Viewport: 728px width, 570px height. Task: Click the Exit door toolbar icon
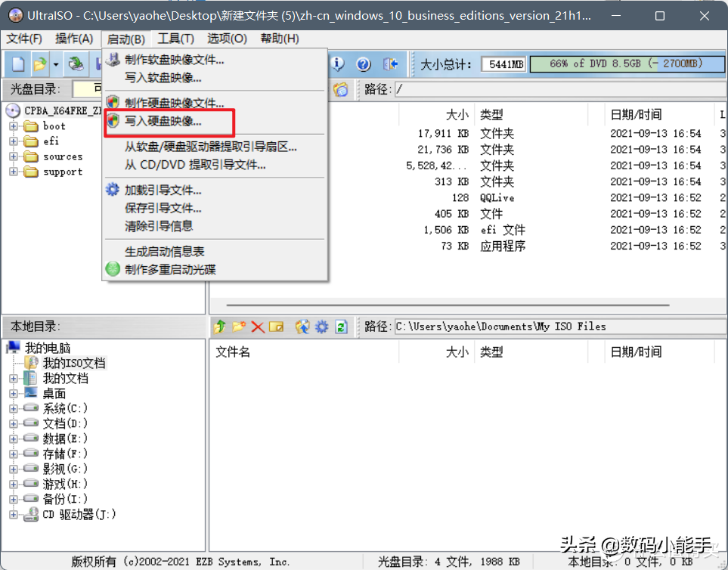click(390, 64)
